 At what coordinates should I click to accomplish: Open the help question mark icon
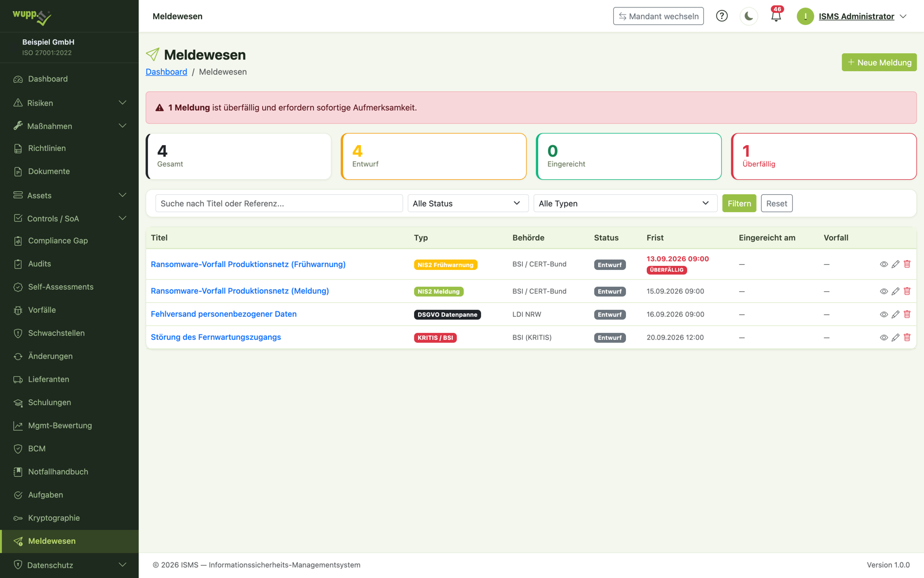722,16
